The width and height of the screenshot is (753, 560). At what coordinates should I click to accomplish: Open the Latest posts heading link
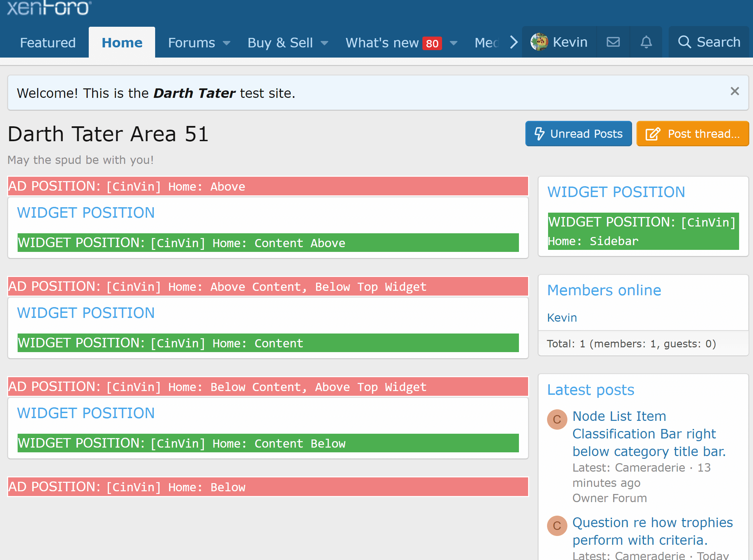[590, 390]
